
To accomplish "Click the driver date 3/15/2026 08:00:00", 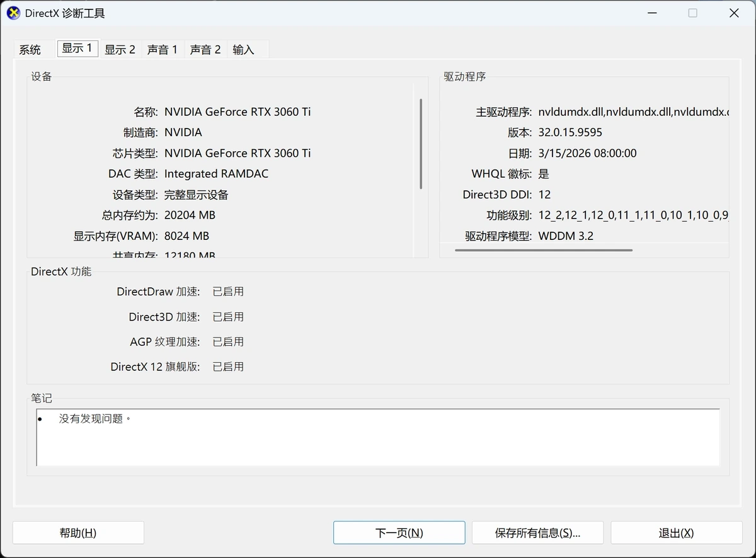I will [x=587, y=153].
